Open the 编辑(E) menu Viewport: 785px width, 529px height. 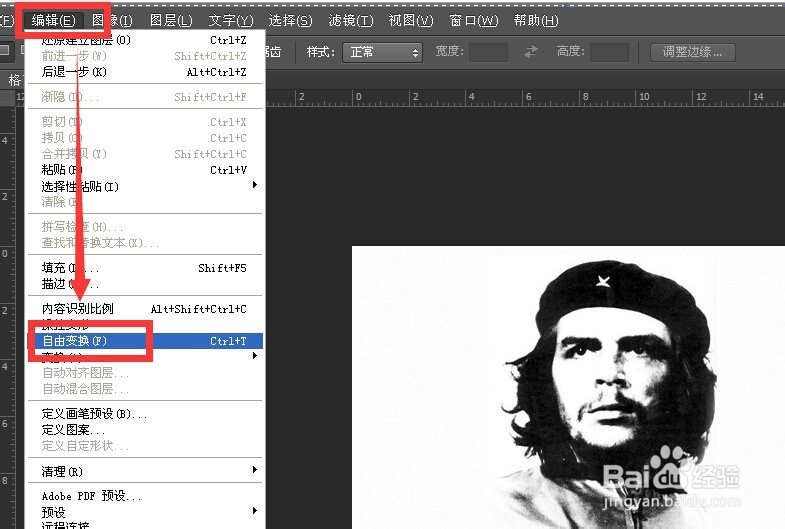[x=54, y=21]
